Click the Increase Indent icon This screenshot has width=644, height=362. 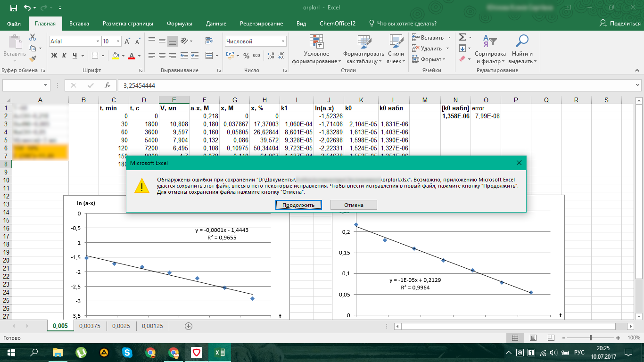(194, 55)
